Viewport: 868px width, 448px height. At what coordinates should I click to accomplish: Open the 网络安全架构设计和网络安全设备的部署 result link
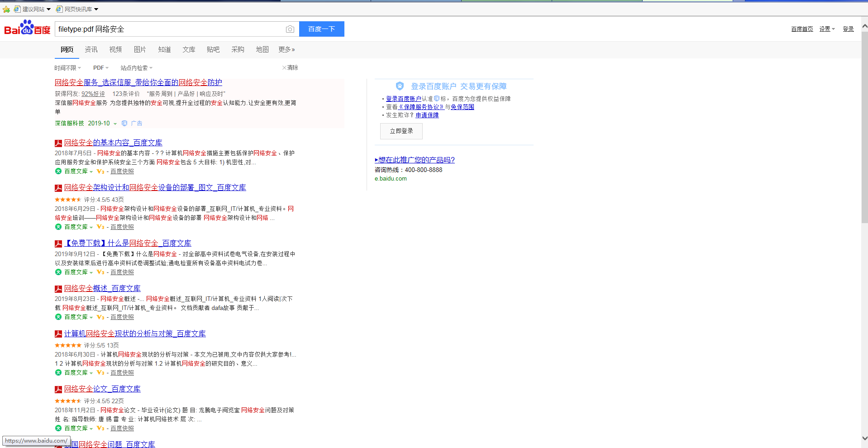(155, 188)
